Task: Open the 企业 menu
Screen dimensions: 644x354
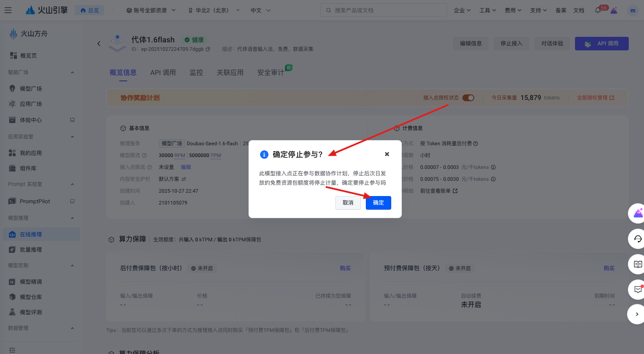Action: click(x=462, y=10)
